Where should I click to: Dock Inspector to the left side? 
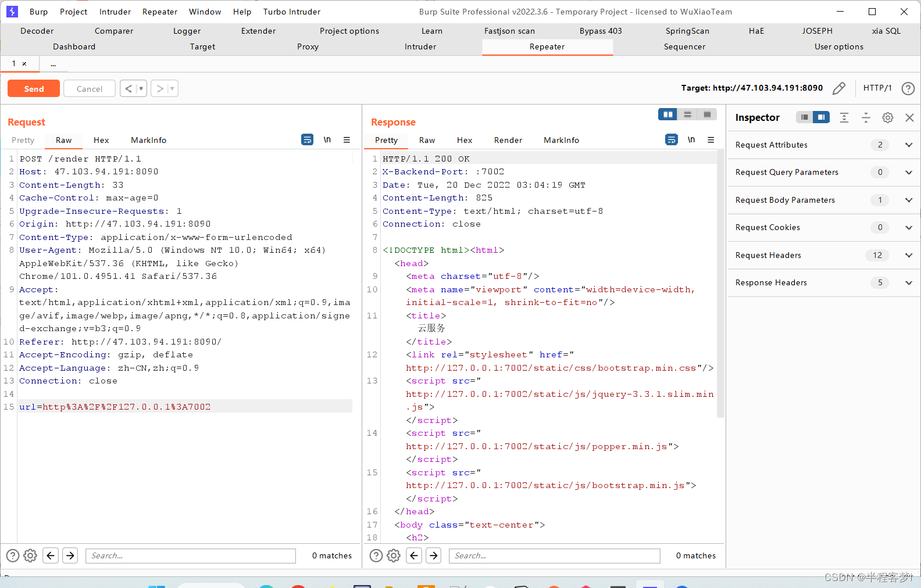(804, 117)
